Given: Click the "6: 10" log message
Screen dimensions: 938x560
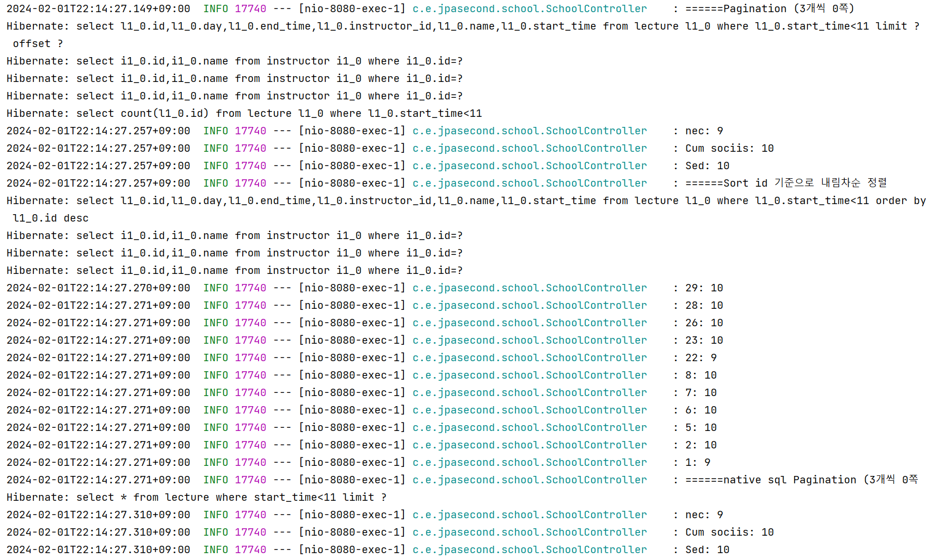Looking at the screenshot, I should click(701, 410).
